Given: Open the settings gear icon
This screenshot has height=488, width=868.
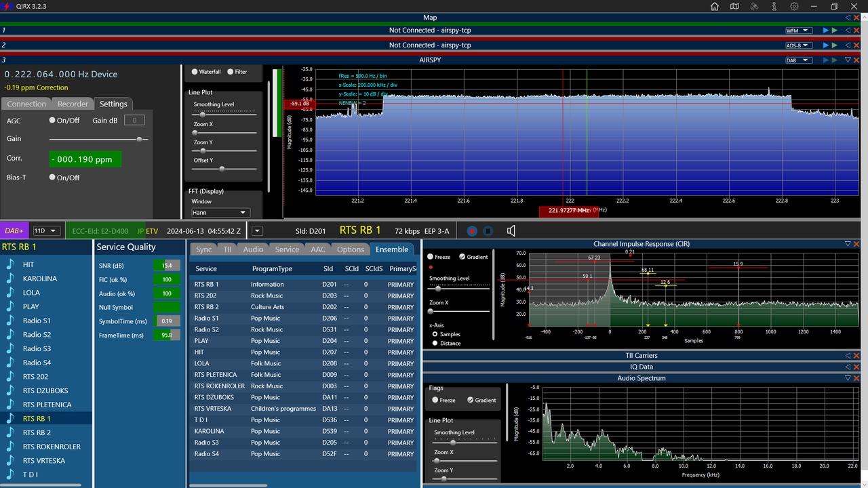Looking at the screenshot, I should point(794,6).
